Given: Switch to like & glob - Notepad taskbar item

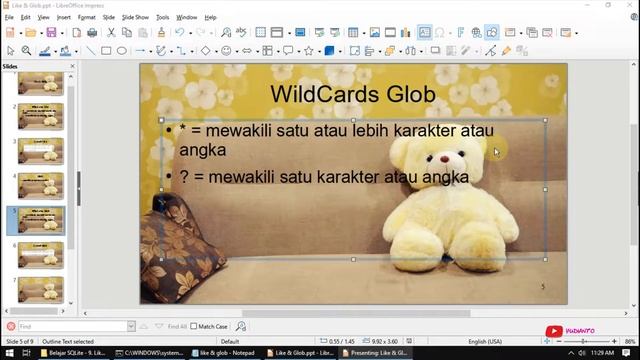Looking at the screenshot, I should point(223,353).
